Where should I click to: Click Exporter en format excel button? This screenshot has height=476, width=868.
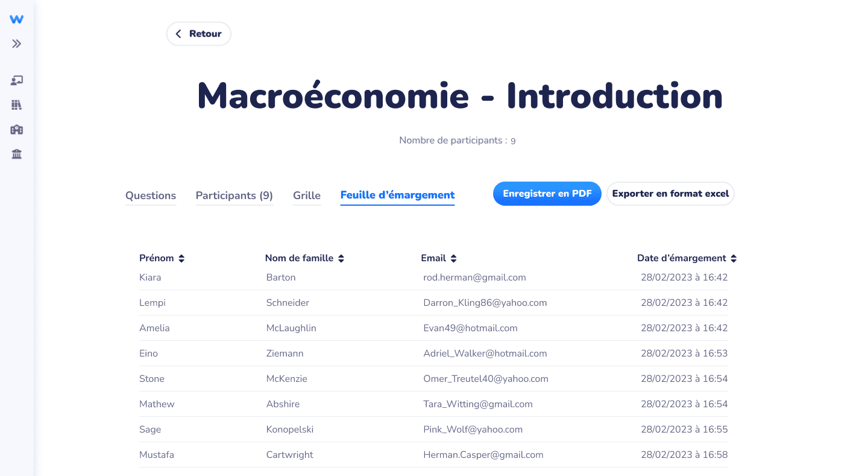(670, 194)
